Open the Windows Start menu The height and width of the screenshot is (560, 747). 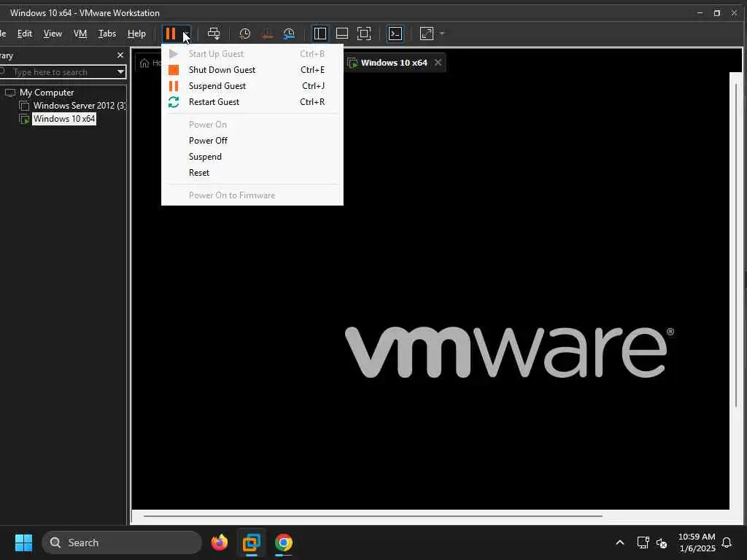[x=23, y=542]
